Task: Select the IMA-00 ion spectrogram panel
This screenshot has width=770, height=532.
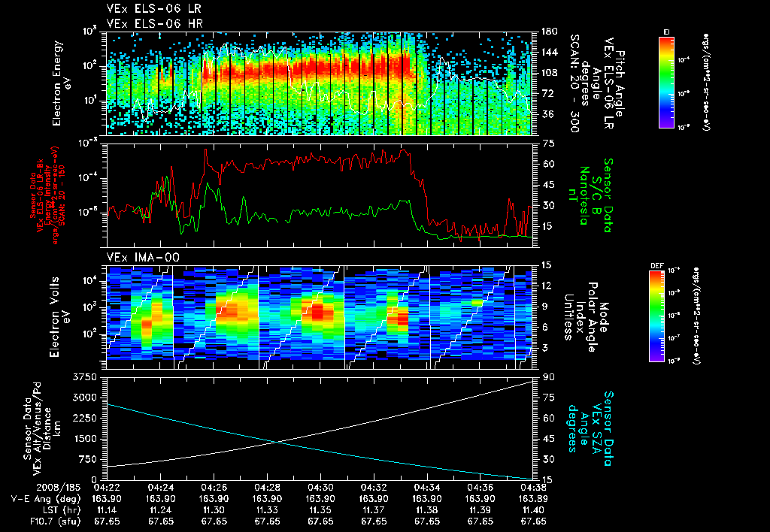Action: [x=320, y=318]
